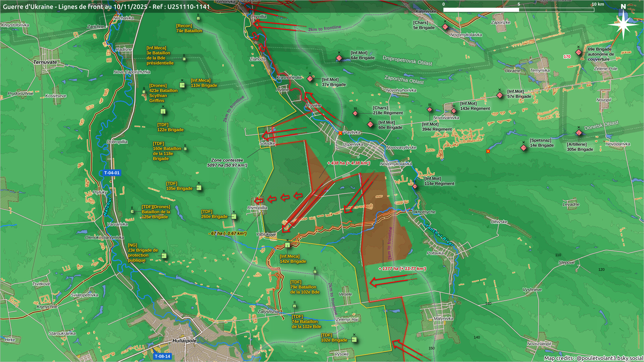
Task: Click the Ternuvate town label
Action: (x=45, y=62)
